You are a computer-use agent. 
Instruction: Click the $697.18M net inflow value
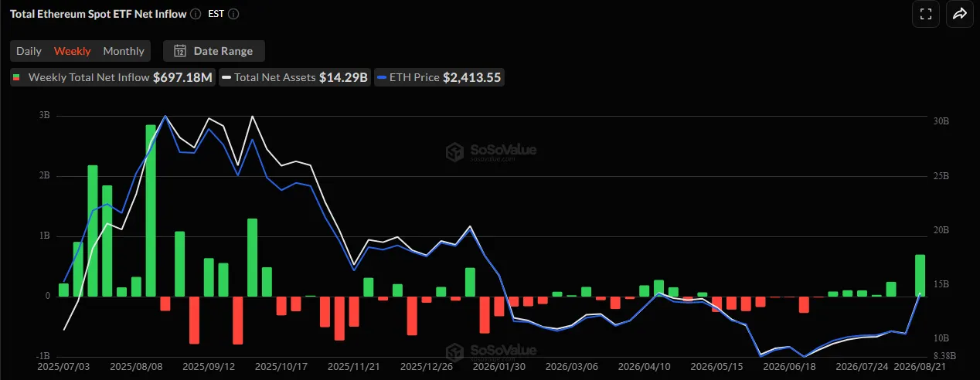point(182,77)
